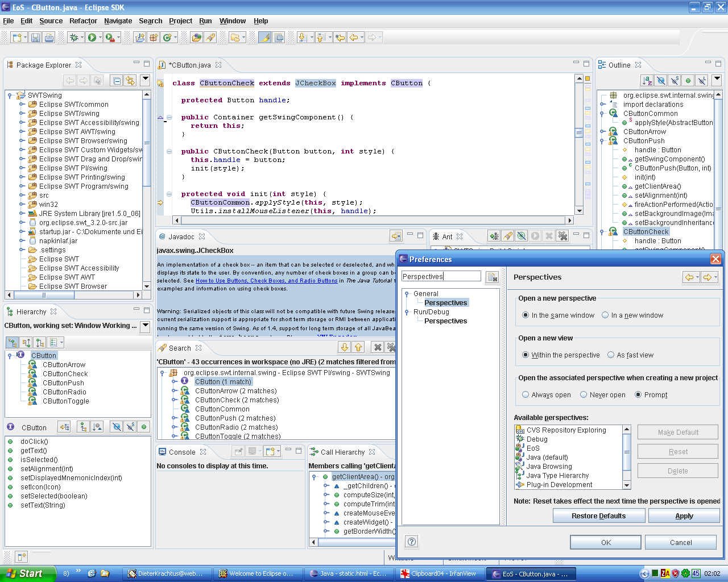
Task: Click the editor vertical scrollbar thumb
Action: coord(580,133)
